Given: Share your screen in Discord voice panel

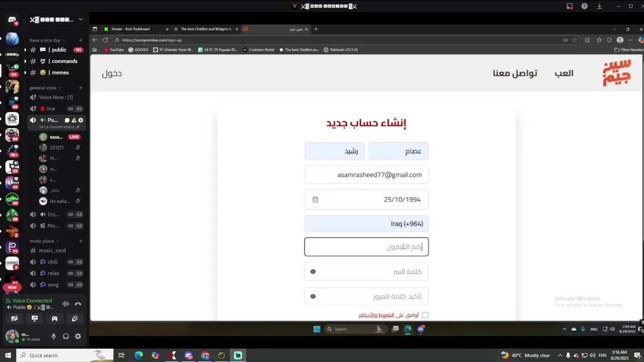Looking at the screenshot, I should (35, 318).
